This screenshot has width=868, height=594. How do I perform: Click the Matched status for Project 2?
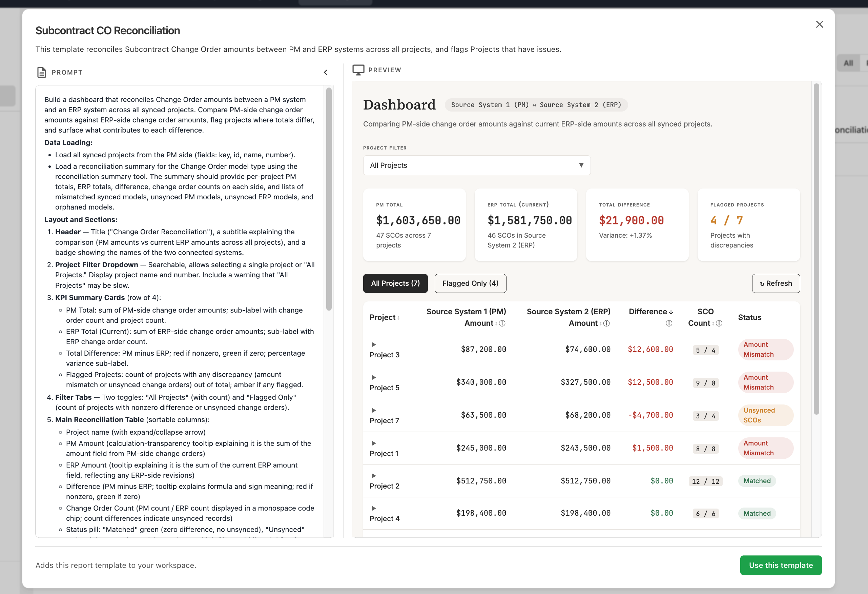coord(757,481)
